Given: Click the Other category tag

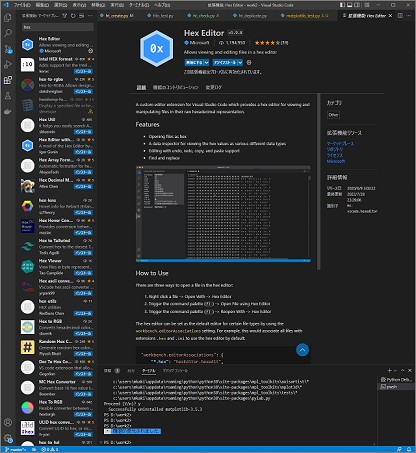Looking at the screenshot, I should (333, 115).
